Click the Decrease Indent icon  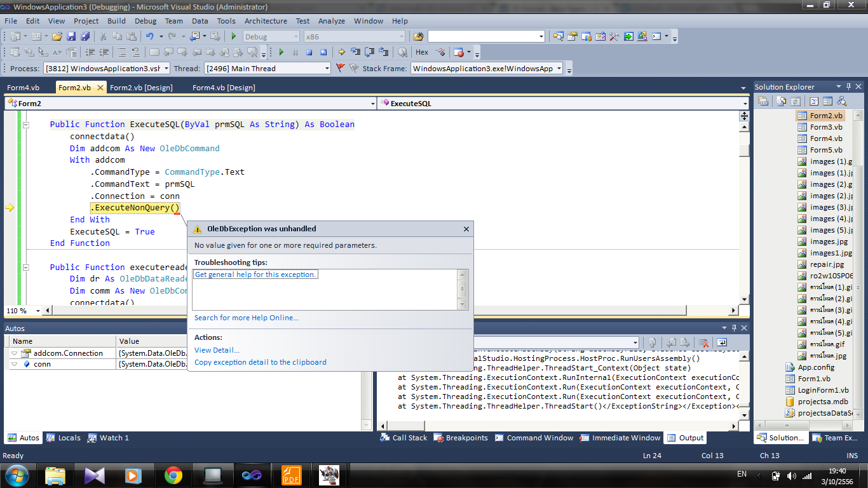90,52
